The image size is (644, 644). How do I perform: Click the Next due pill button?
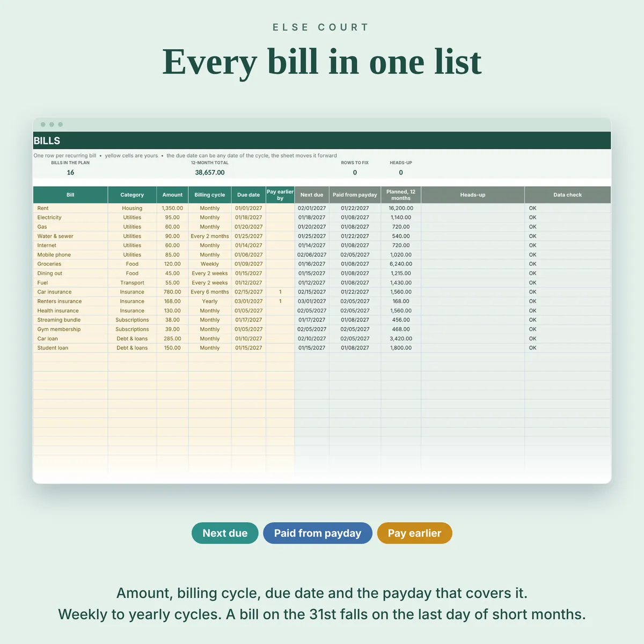click(225, 533)
